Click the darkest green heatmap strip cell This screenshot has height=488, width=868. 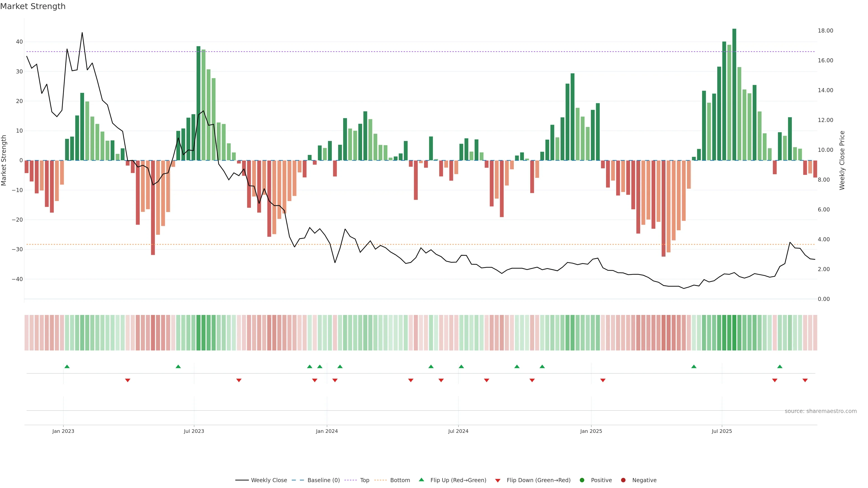734,332
